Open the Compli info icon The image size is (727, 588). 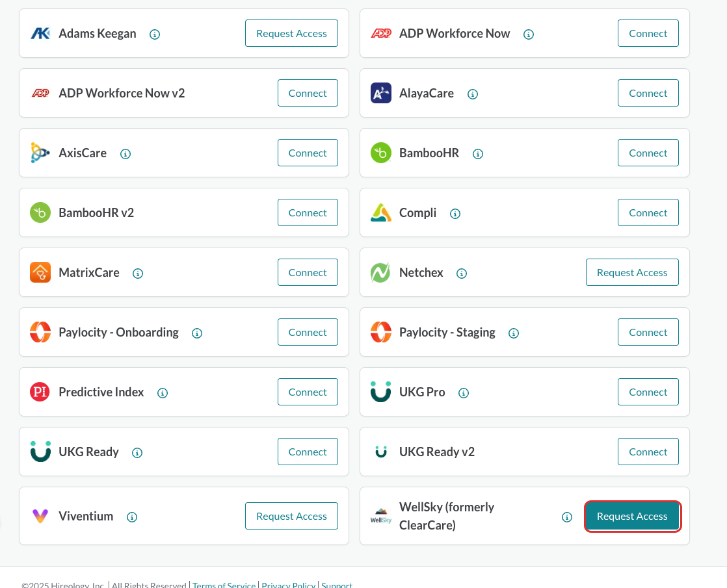pyautogui.click(x=455, y=214)
